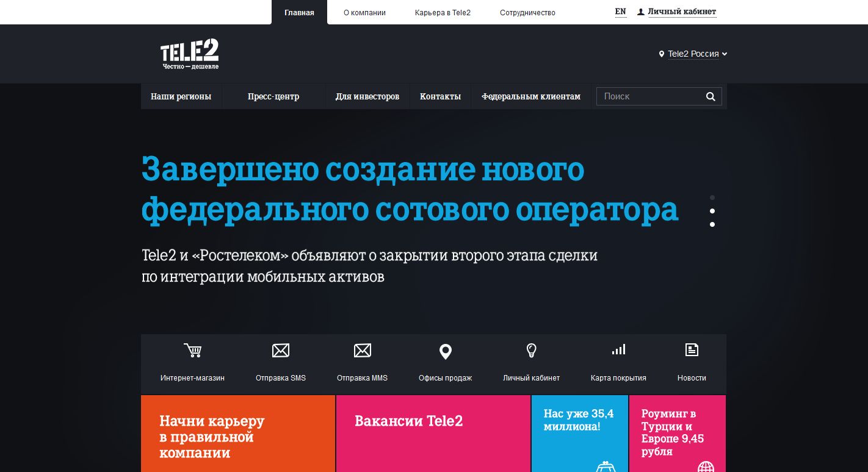Click the Офисы продаж label

446,378
